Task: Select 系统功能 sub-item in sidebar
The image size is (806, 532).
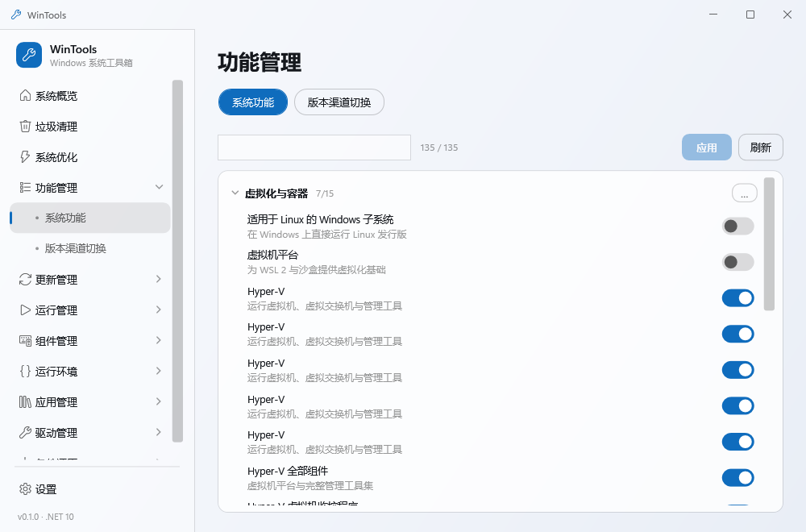Action: (90, 218)
